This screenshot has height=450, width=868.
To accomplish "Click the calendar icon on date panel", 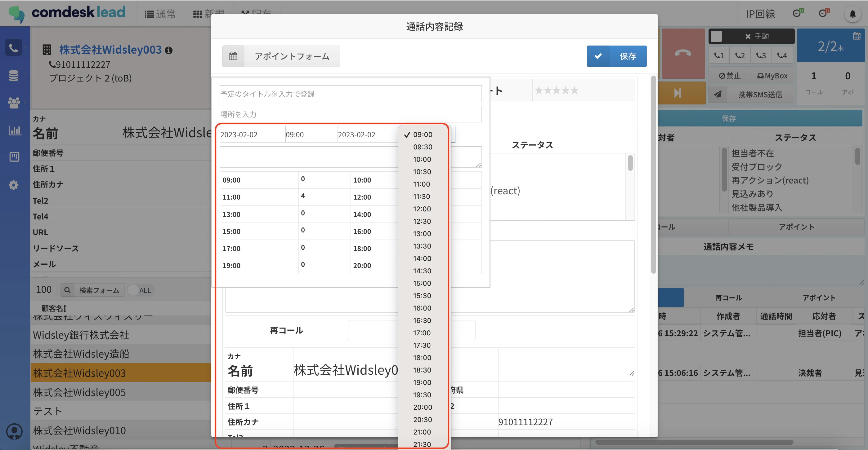I will tap(856, 36).
